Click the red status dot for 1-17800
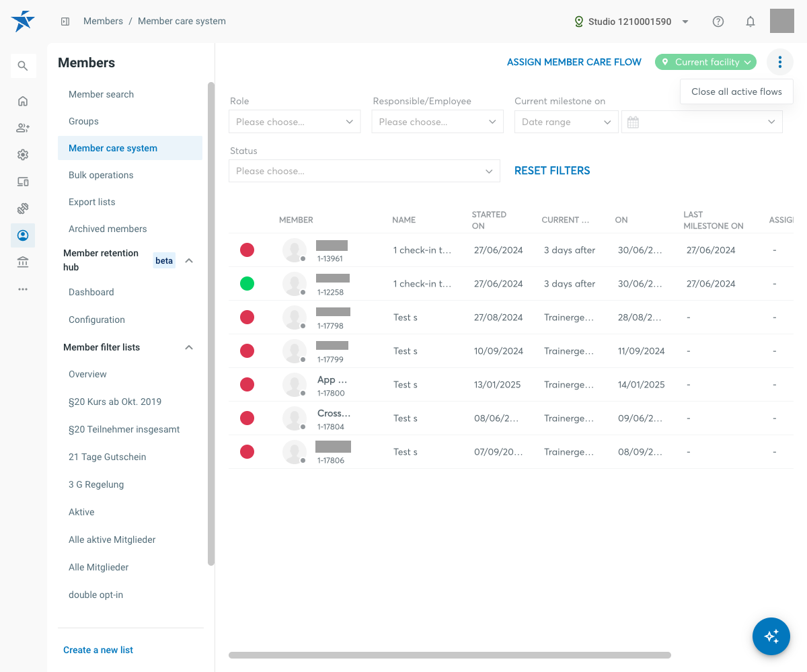This screenshot has width=807, height=672. [x=247, y=385]
